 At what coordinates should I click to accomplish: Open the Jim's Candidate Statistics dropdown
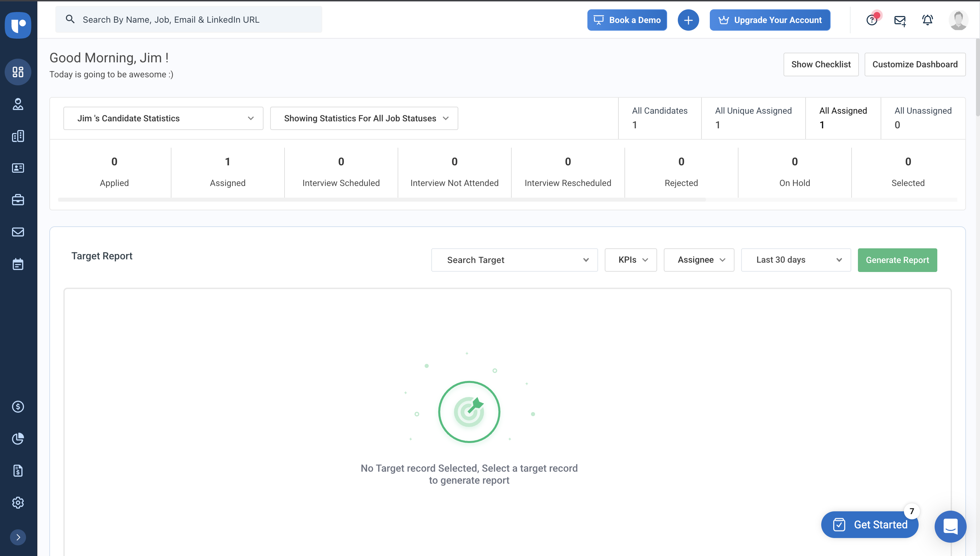pyautogui.click(x=163, y=118)
